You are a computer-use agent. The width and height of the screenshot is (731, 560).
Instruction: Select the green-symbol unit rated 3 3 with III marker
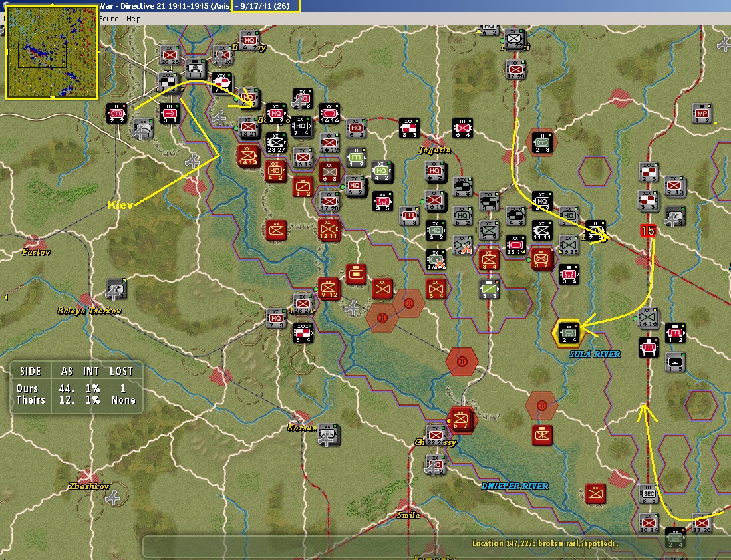(x=489, y=289)
